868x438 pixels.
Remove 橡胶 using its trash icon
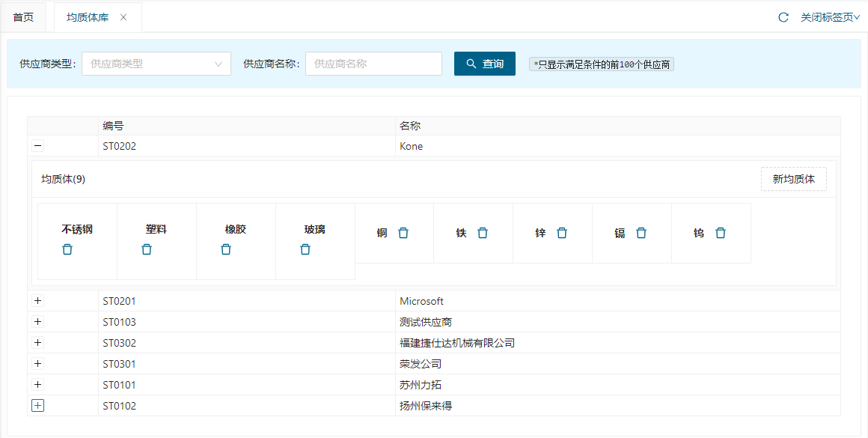tap(226, 249)
